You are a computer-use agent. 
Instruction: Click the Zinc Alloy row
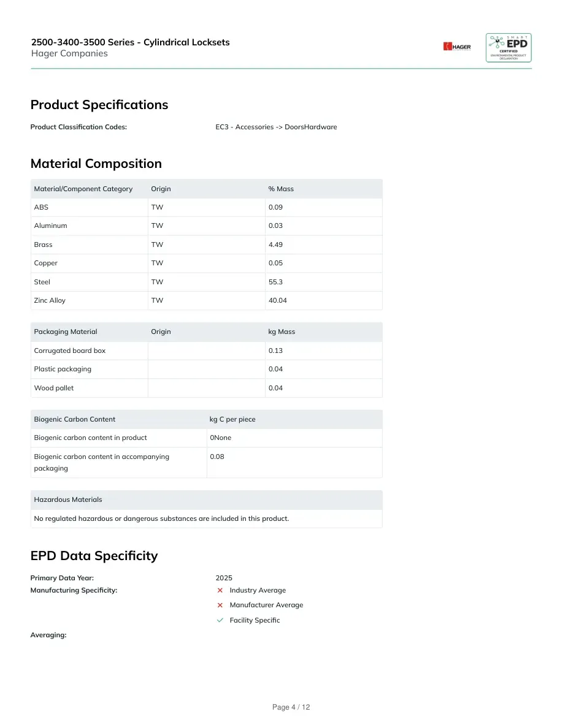coord(206,300)
